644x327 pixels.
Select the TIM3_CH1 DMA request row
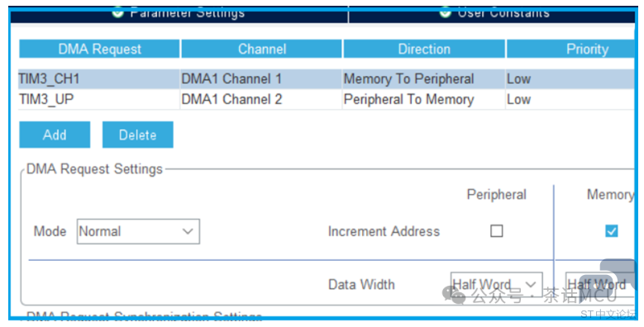coord(327,78)
